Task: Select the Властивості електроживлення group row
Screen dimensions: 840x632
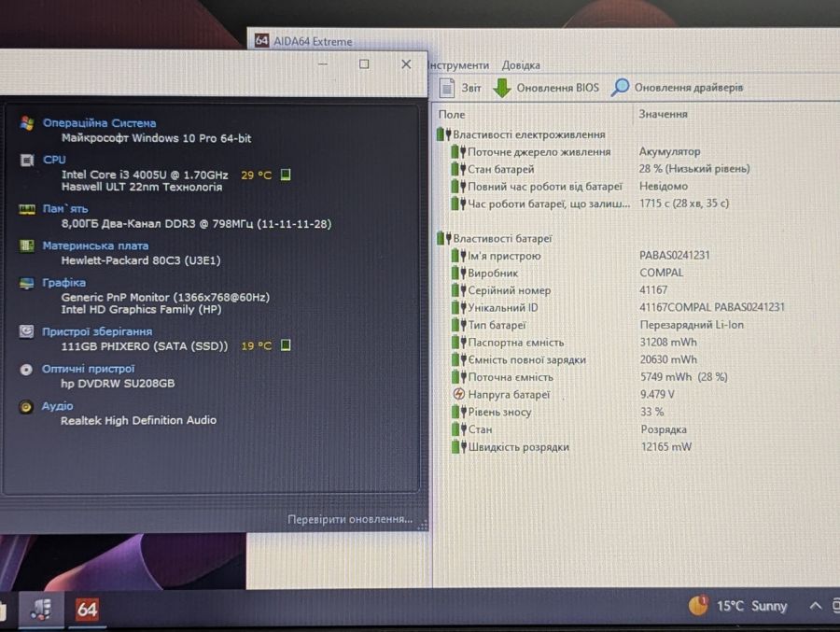Action: click(521, 134)
